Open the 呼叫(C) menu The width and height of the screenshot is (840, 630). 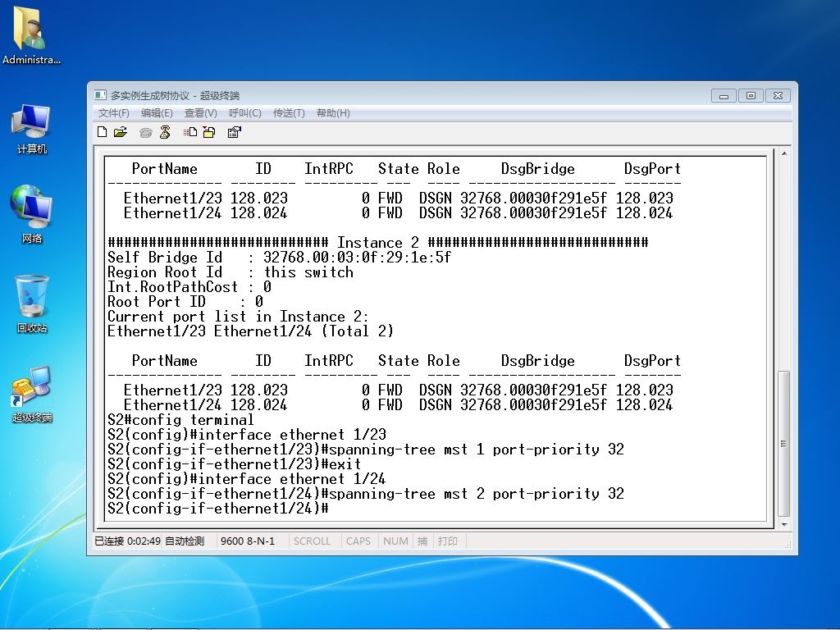pyautogui.click(x=244, y=113)
